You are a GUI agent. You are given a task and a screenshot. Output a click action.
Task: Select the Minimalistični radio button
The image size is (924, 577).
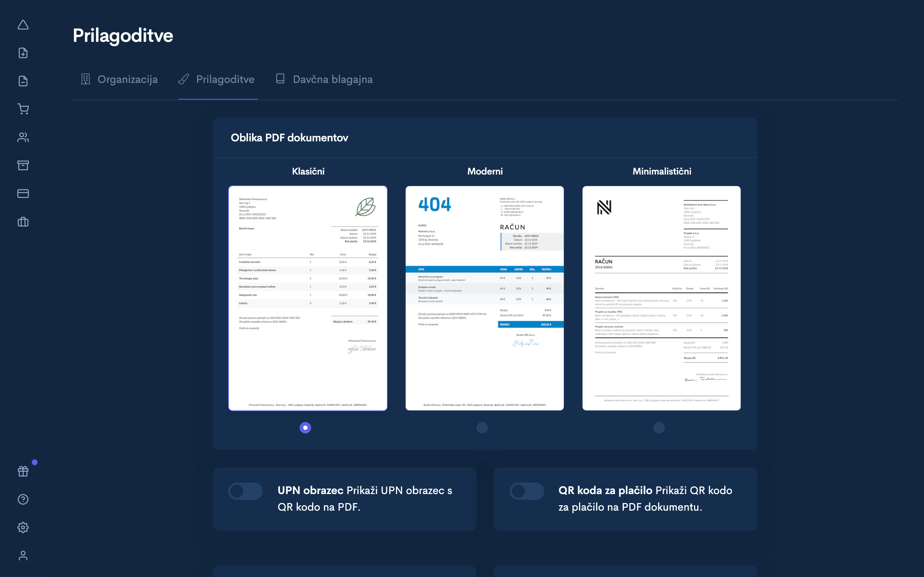(659, 428)
